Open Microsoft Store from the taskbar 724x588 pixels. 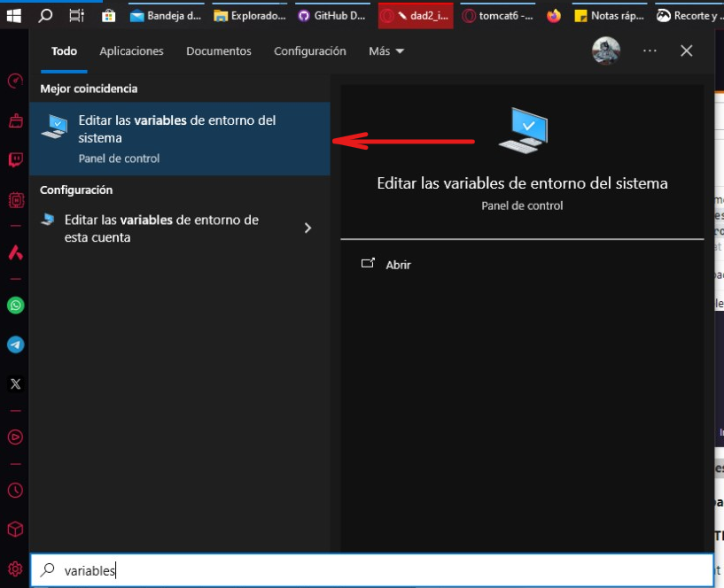(x=108, y=15)
